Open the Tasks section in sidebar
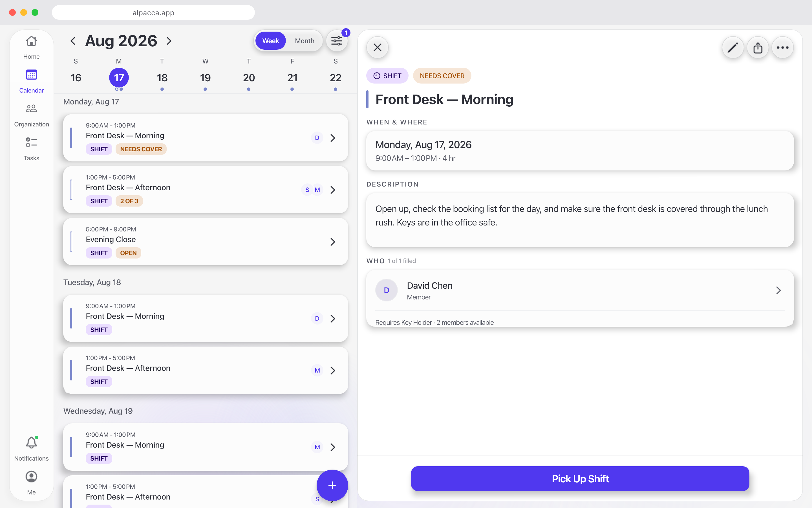Screen dimensions: 812x508 31,149
